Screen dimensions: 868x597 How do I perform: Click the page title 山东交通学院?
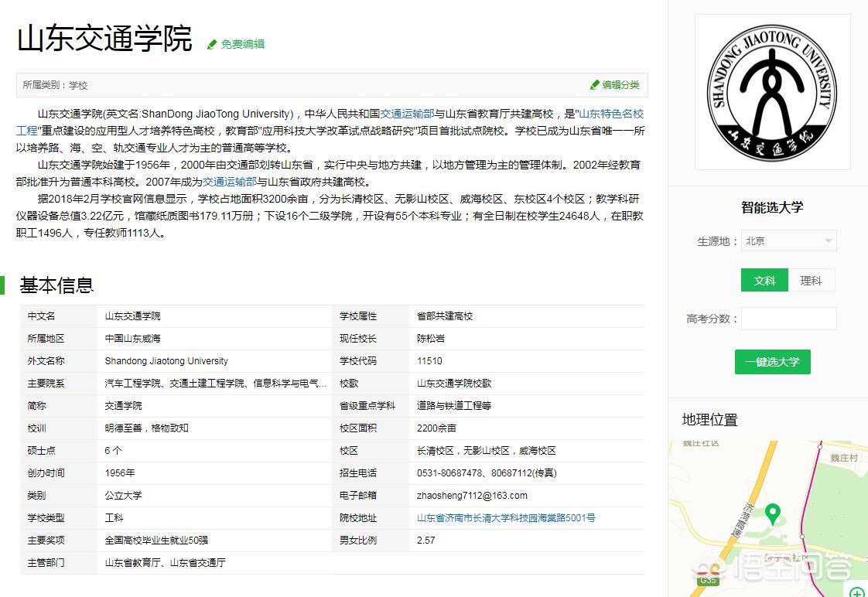coord(104,38)
